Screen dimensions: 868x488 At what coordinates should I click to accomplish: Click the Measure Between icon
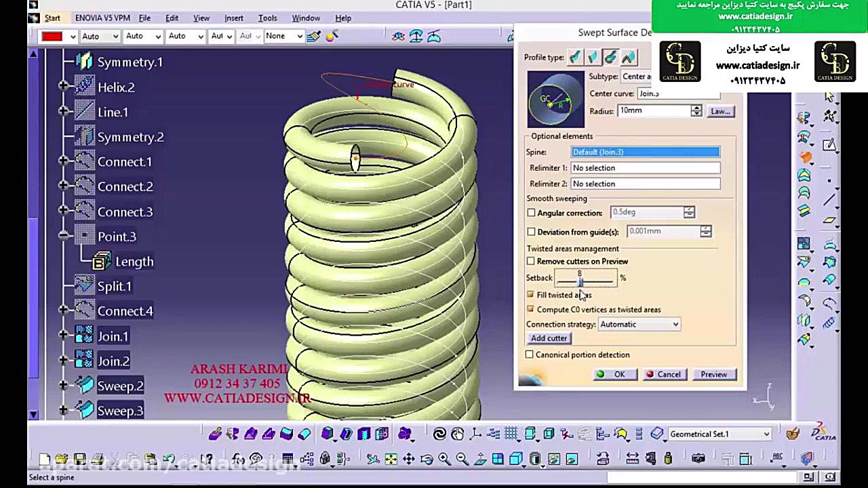[x=632, y=460]
